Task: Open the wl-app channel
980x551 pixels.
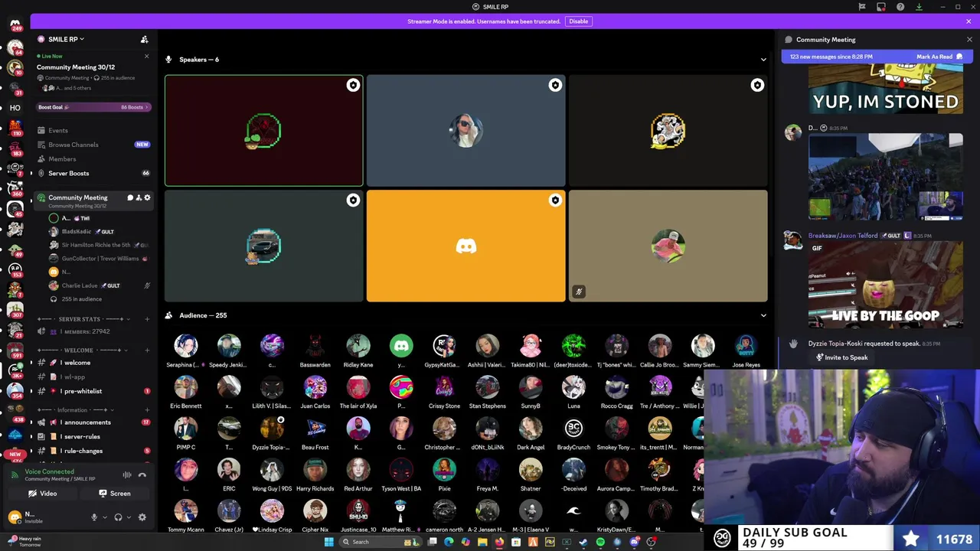Action: (x=74, y=377)
